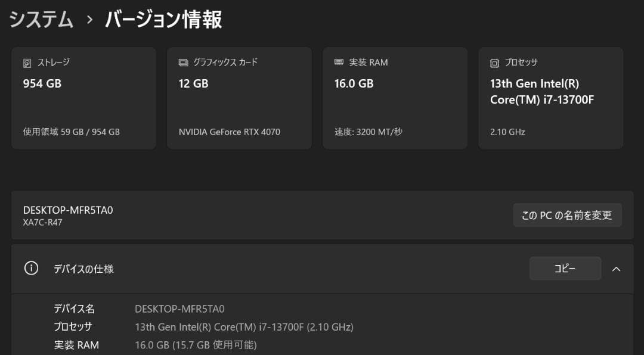Open the card showing NVIDIA GeForce RTX 4070

tap(239, 98)
